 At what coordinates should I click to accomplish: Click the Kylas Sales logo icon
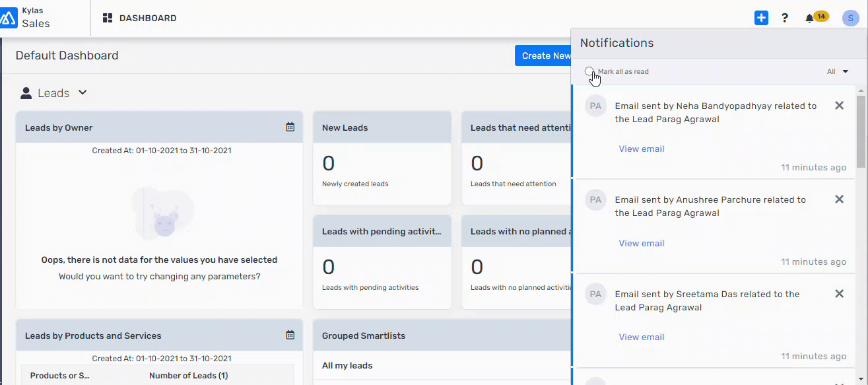click(x=9, y=18)
